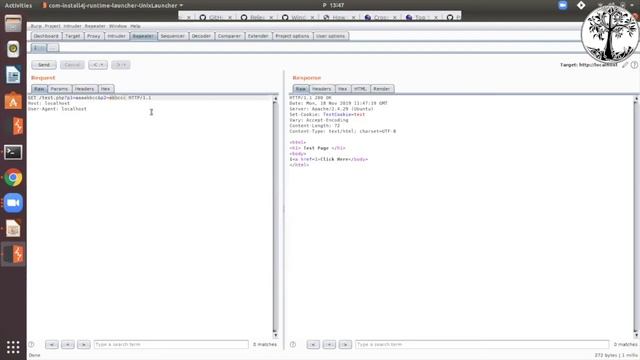Open the Zoom app from the dock
Viewport: 640px width, 360px height.
coord(13,203)
